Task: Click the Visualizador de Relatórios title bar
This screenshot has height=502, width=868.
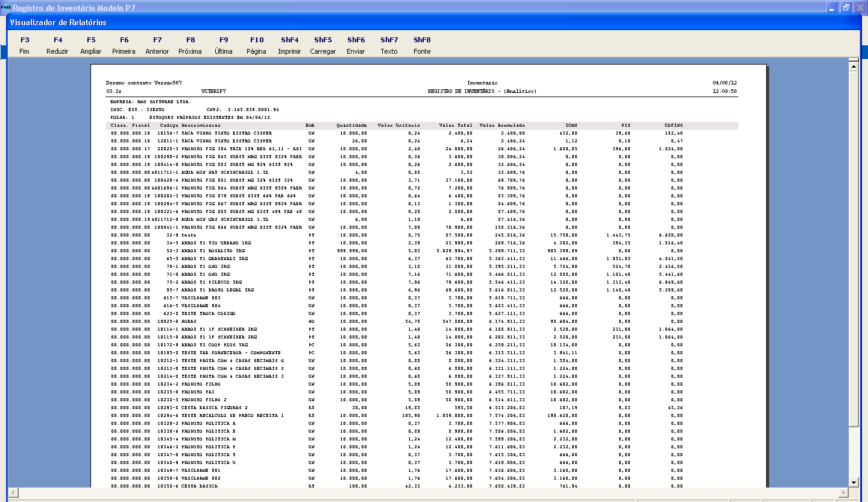Action: coord(434,22)
